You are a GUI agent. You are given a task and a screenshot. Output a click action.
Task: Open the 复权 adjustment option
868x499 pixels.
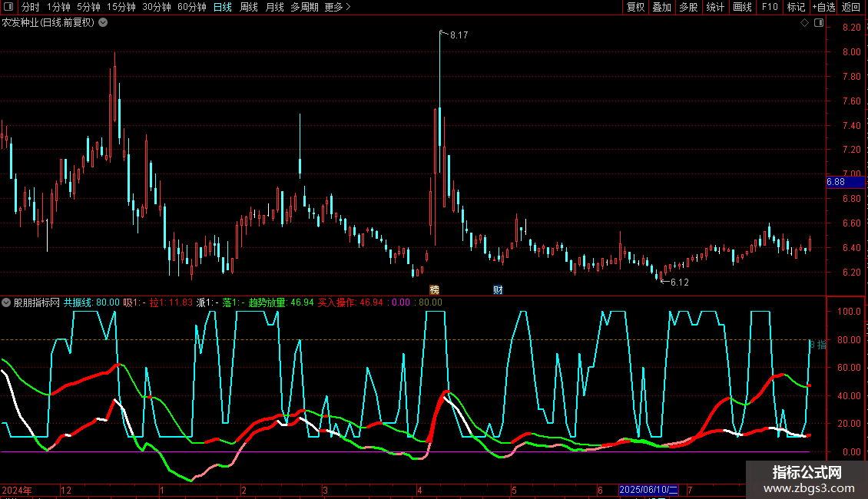635,7
